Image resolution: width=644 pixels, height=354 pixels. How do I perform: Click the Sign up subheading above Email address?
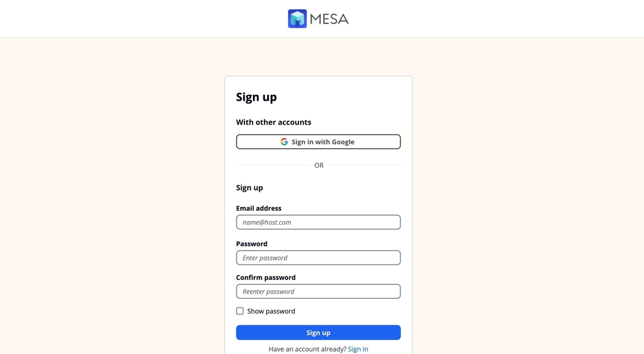[x=250, y=187]
